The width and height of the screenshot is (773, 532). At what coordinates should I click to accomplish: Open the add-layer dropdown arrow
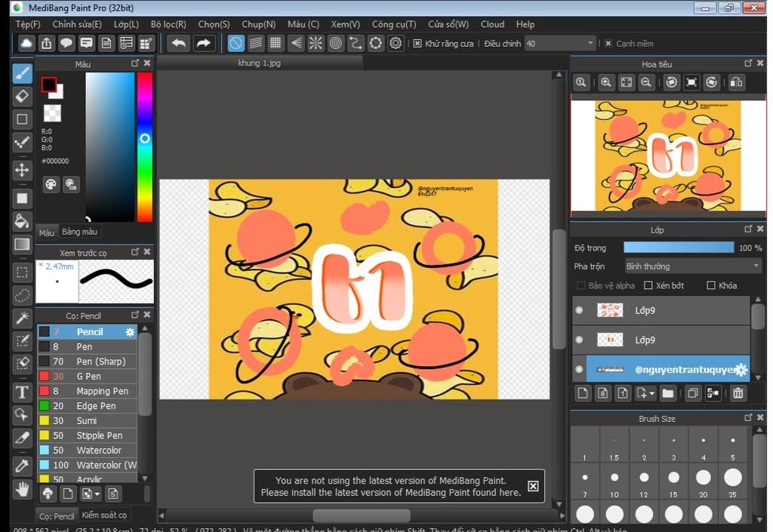tap(651, 394)
